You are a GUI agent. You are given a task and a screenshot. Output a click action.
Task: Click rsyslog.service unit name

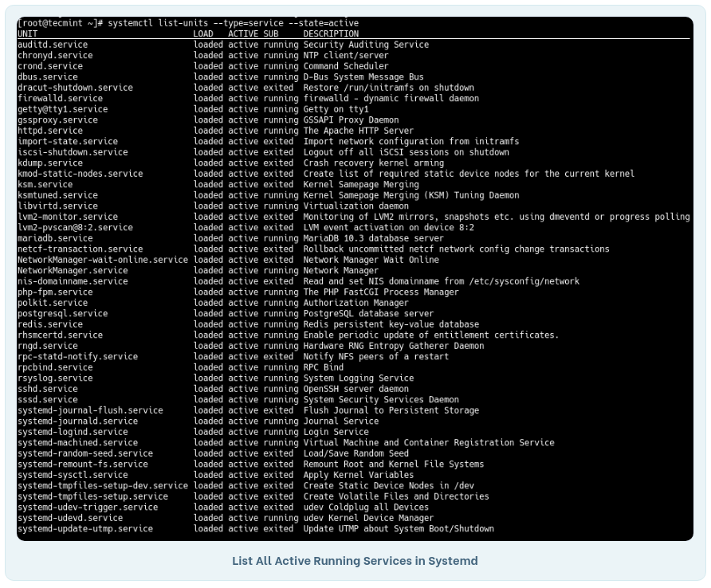pos(55,378)
